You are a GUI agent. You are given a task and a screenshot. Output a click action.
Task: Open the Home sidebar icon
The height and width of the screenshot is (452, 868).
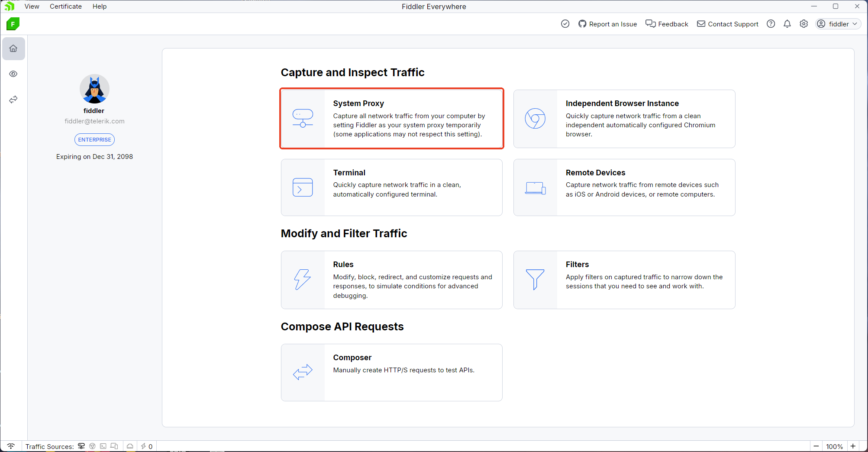pos(13,48)
